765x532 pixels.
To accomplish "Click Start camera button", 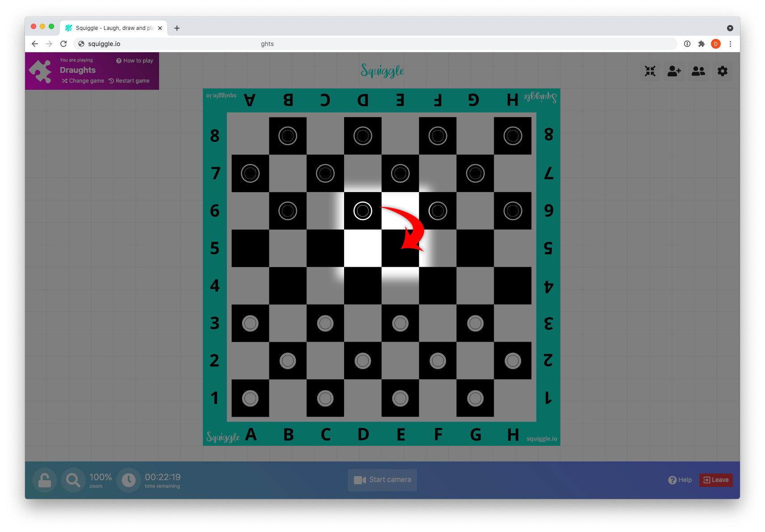I will [382, 480].
